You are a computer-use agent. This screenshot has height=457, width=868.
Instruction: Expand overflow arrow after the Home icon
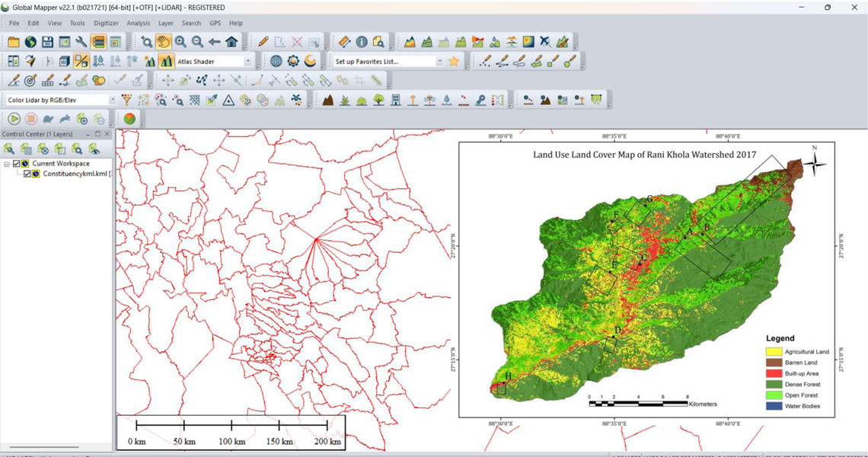tap(244, 48)
